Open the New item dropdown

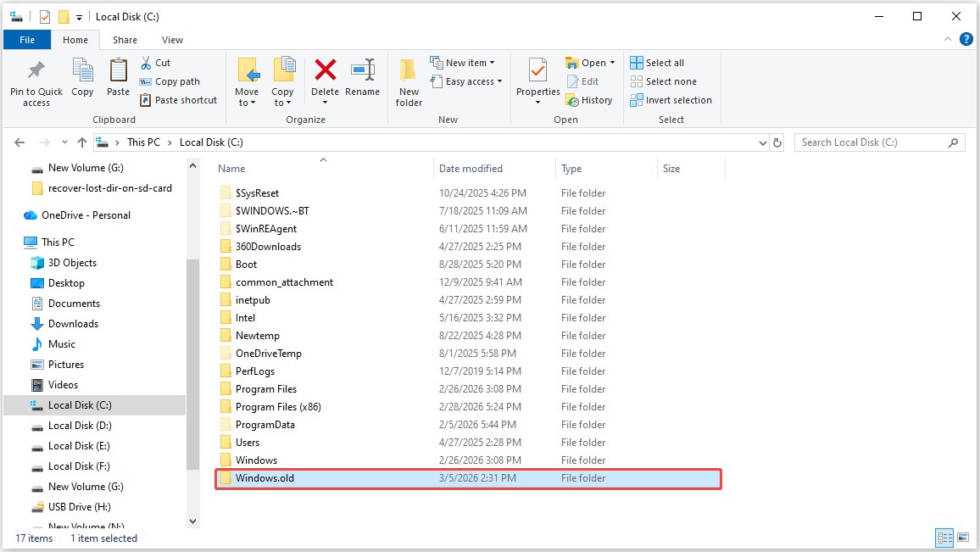tap(463, 63)
